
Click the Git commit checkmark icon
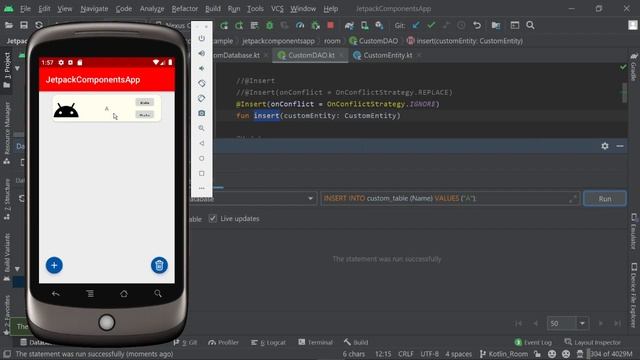pos(431,25)
